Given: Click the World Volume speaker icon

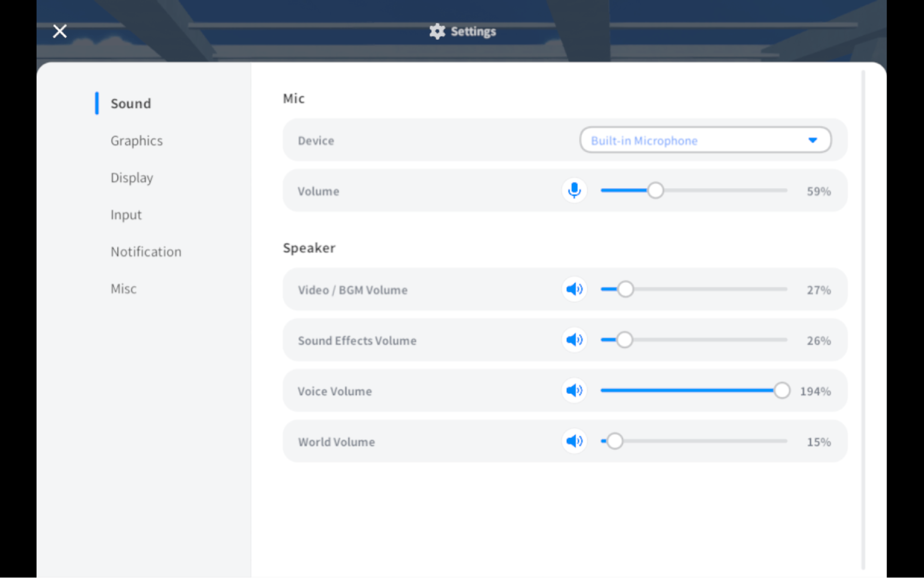Looking at the screenshot, I should [x=574, y=441].
